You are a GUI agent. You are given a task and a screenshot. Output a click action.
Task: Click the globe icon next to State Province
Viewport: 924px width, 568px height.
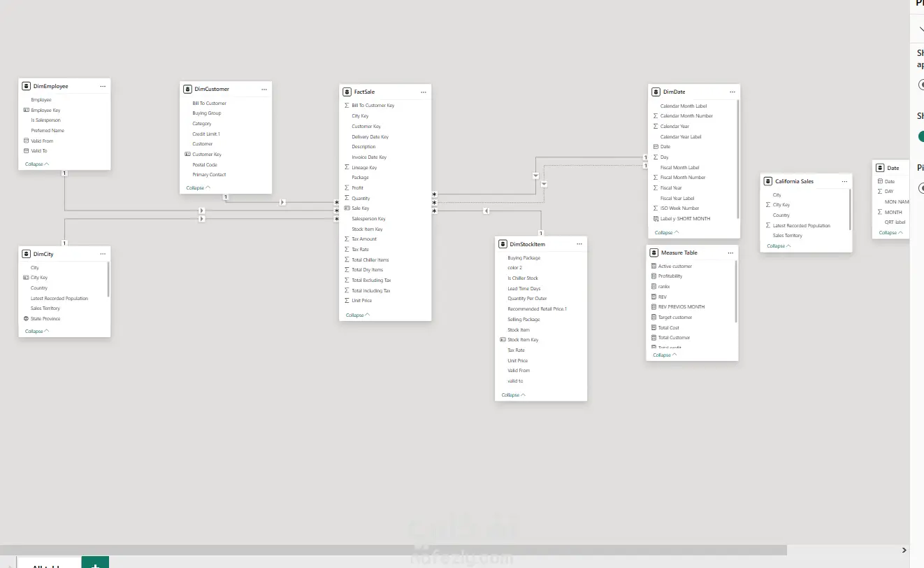26,318
